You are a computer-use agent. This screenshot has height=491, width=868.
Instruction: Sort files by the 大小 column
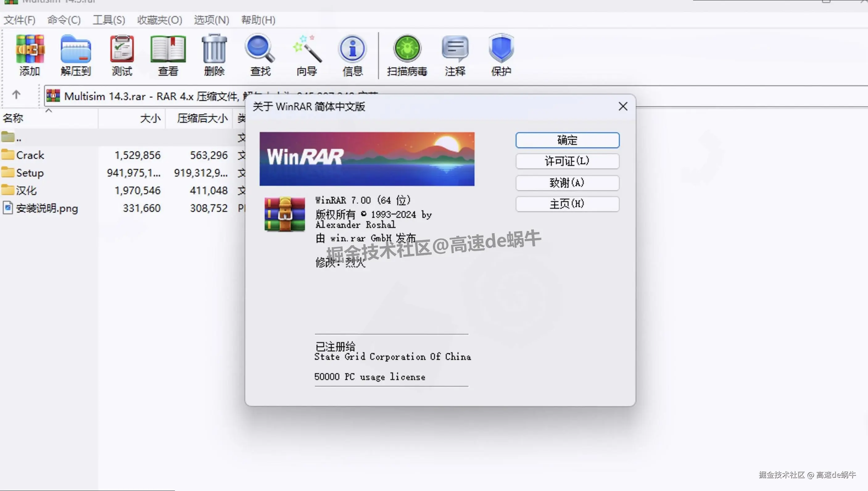coord(150,118)
